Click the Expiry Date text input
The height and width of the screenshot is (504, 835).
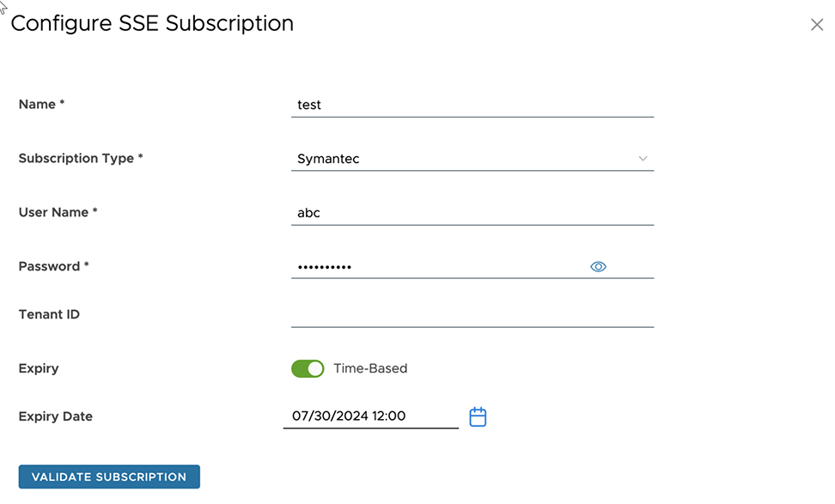[370, 416]
